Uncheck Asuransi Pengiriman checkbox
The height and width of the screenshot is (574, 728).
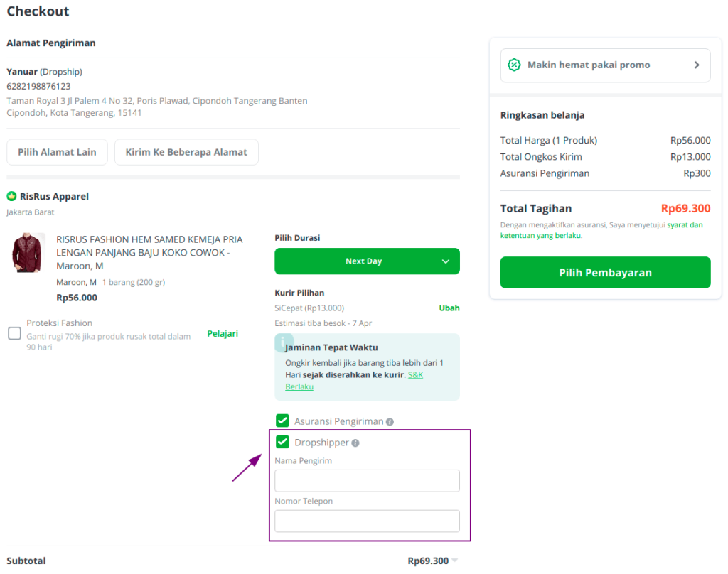coord(282,421)
